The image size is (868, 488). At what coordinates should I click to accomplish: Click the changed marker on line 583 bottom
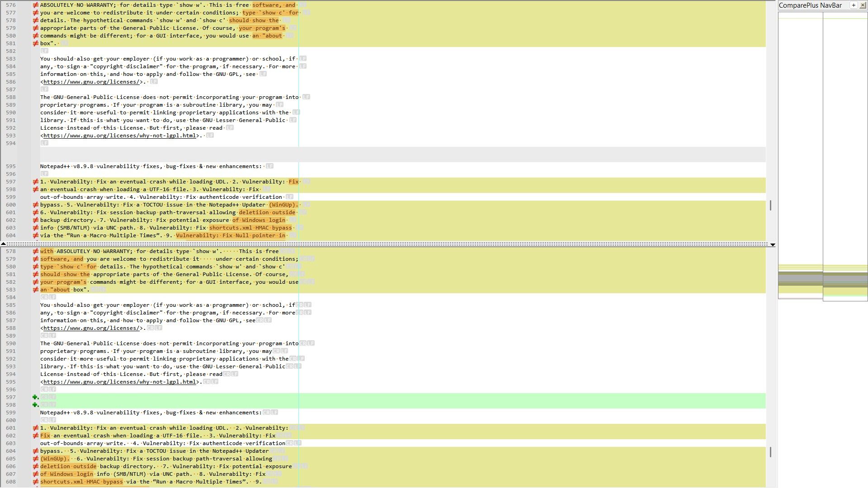[x=35, y=290]
